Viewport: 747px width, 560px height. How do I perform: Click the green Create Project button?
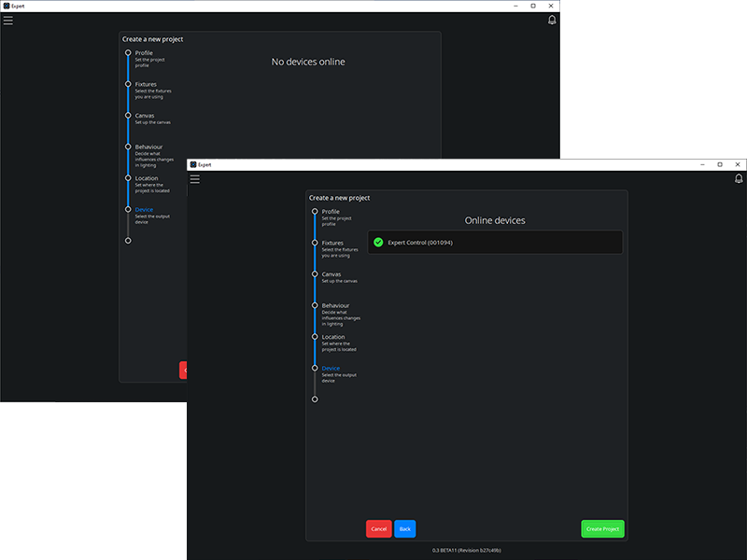602,528
